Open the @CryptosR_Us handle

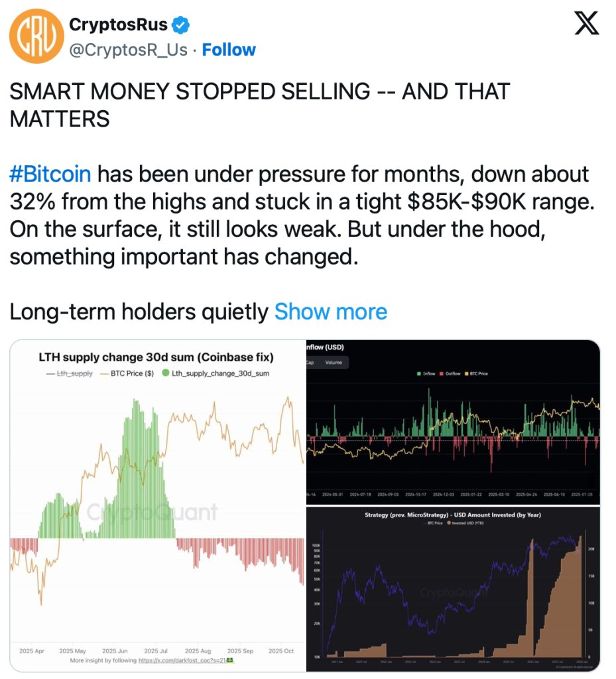point(128,50)
